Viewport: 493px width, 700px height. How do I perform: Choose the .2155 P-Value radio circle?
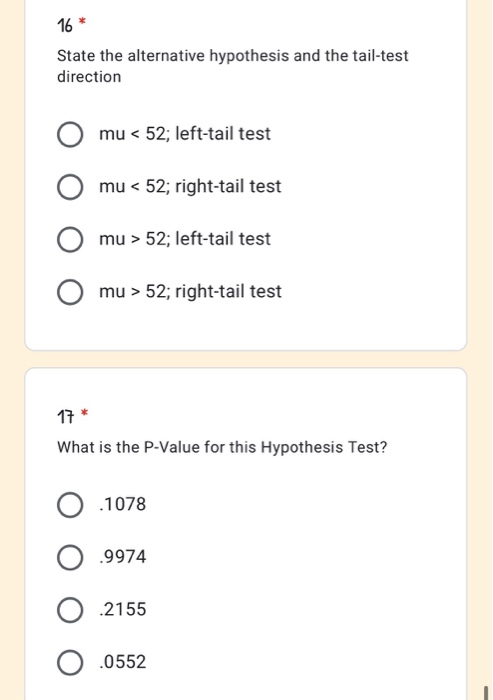point(70,610)
